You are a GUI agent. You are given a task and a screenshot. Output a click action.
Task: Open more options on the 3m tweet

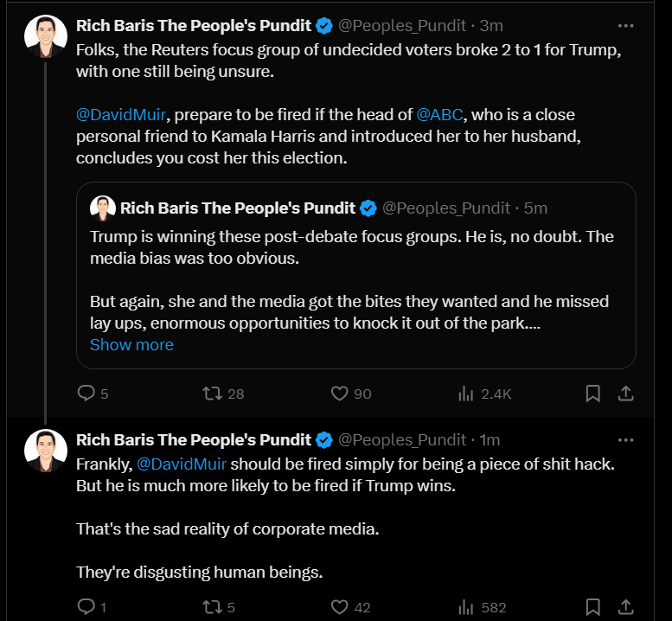coord(625,26)
